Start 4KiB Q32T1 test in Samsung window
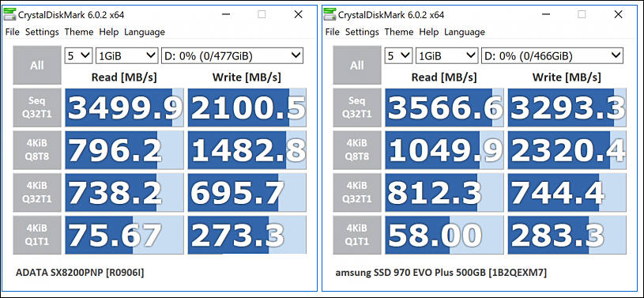The image size is (644, 298). pos(357,192)
